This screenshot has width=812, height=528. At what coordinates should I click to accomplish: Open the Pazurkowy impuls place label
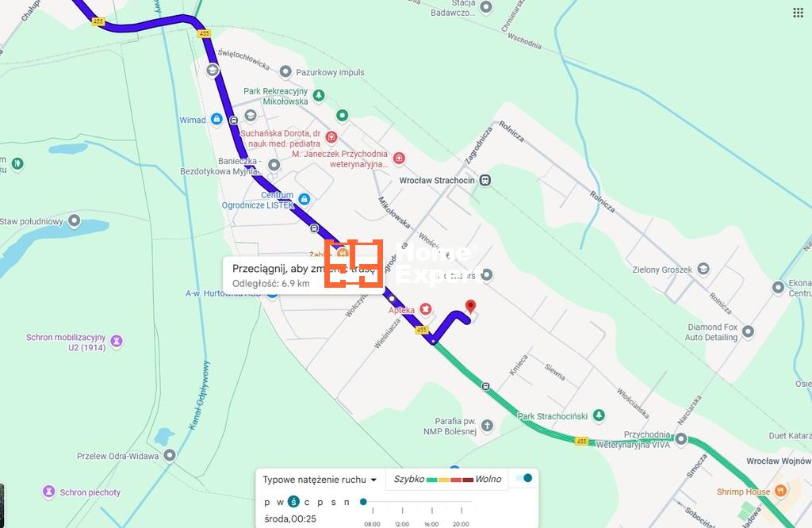(x=330, y=72)
